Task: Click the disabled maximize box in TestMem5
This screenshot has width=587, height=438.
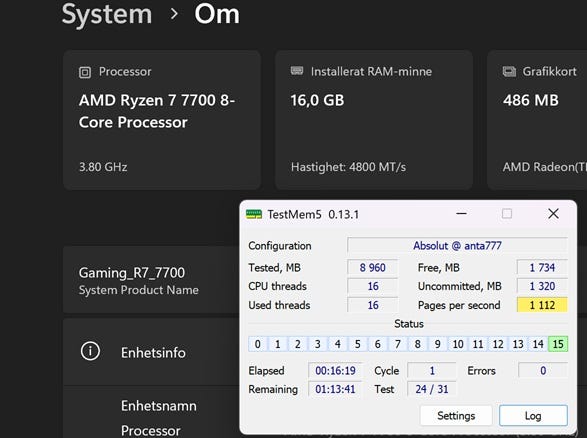Action: point(507,214)
